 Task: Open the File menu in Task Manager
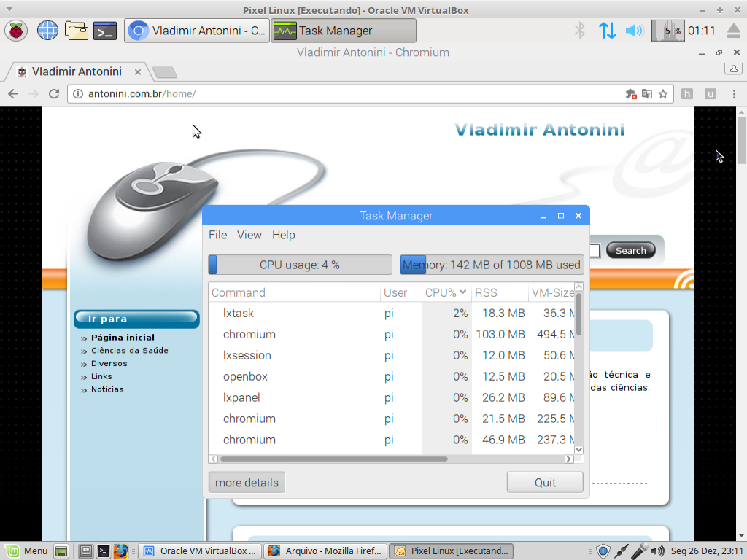(217, 235)
